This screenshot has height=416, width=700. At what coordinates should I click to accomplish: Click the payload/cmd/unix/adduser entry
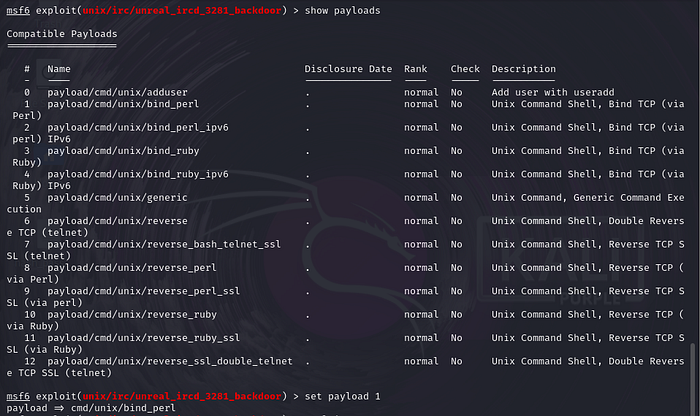[111, 92]
